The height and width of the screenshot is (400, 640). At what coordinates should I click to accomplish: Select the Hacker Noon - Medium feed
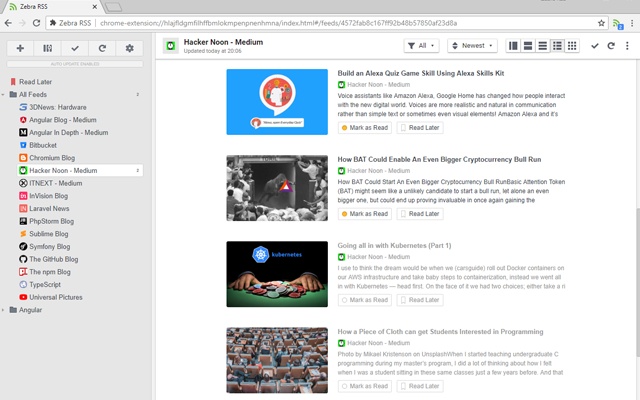(80, 170)
